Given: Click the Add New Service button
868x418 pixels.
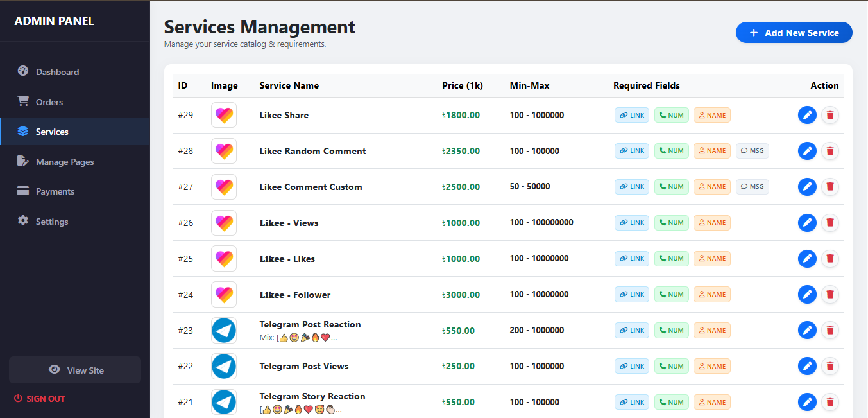Looking at the screenshot, I should [794, 33].
